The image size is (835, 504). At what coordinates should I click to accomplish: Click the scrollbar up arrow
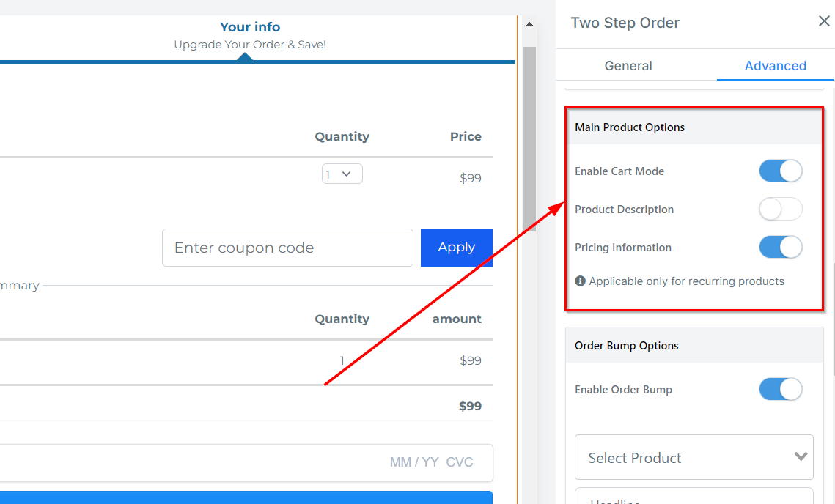point(529,25)
